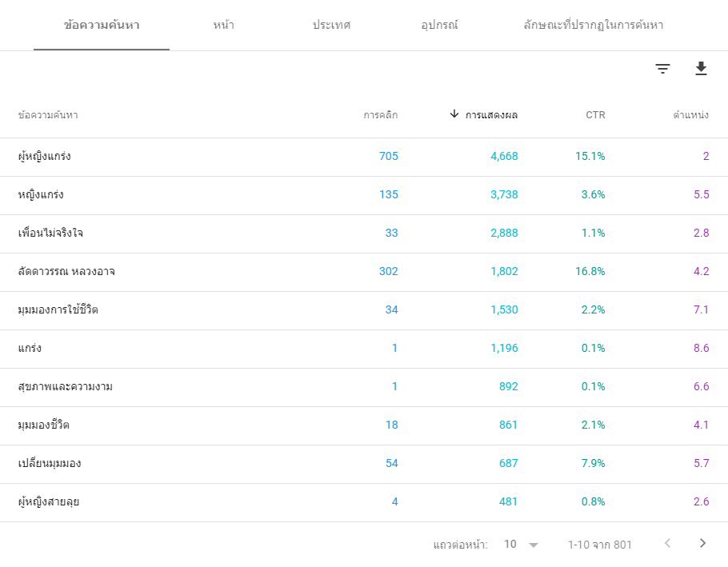Click the query row ผู้หญิงแกร่ง
The height and width of the screenshot is (567, 728).
tap(364, 157)
